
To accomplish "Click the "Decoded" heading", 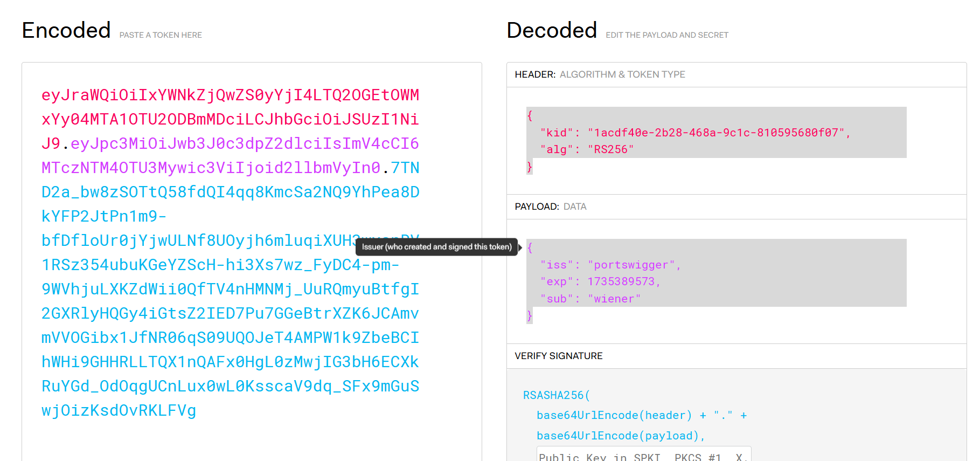I will coord(552,31).
